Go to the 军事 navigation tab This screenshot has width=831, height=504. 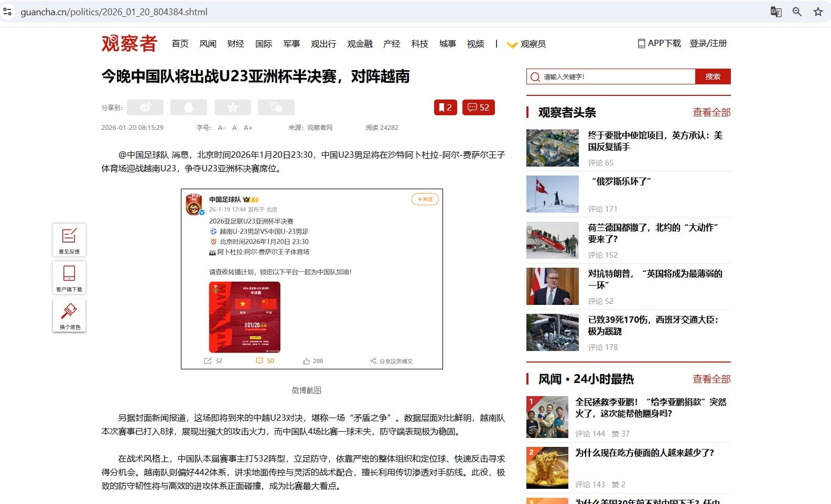coord(292,44)
